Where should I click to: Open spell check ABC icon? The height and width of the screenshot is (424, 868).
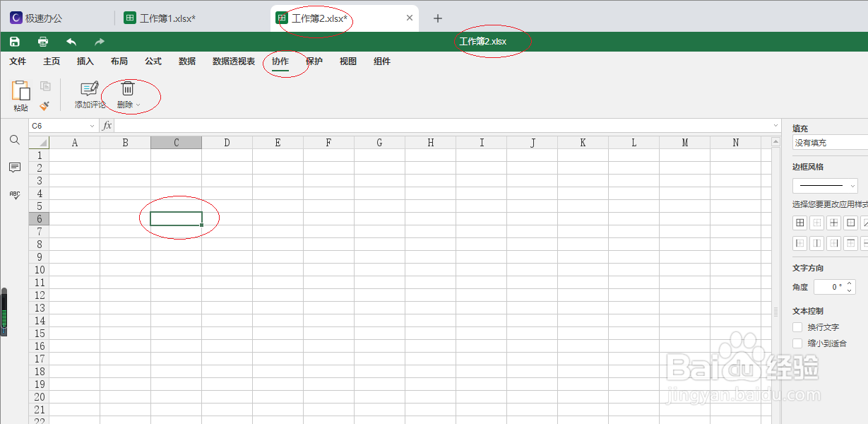14,195
